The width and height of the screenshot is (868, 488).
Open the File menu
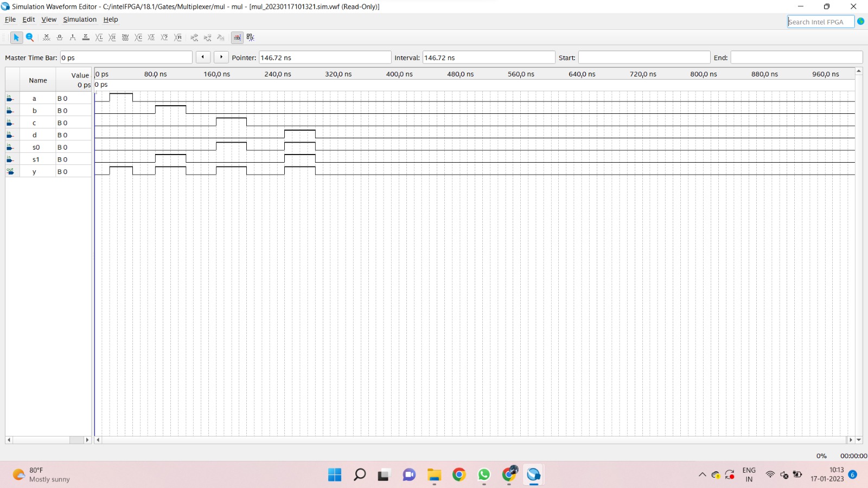tap(10, 19)
